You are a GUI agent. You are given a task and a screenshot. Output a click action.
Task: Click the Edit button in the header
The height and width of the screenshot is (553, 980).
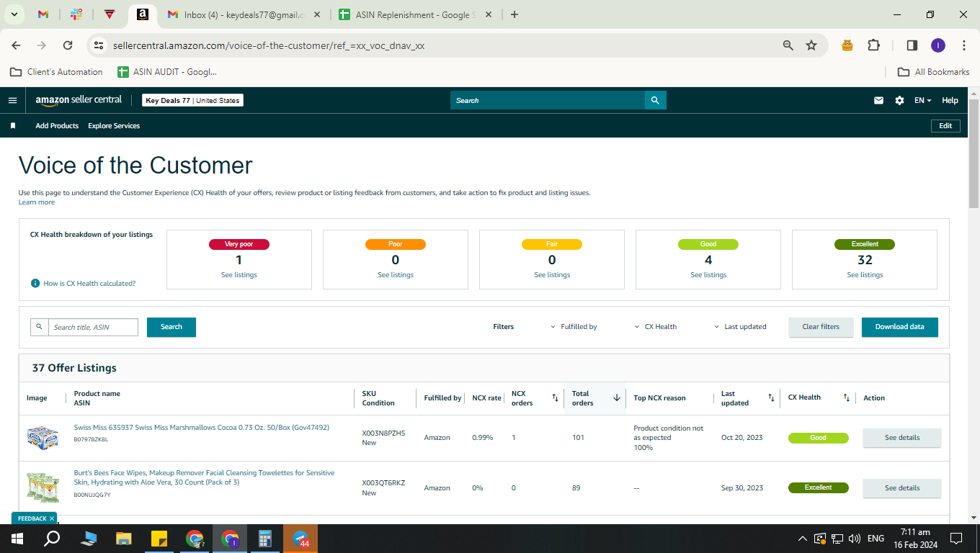[946, 126]
